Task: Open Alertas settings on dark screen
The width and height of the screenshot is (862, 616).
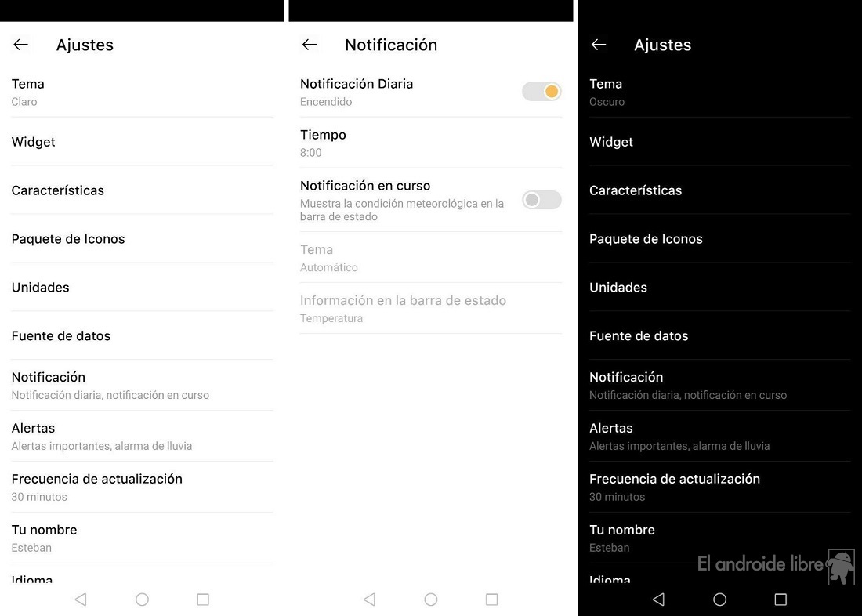Action: (719, 437)
